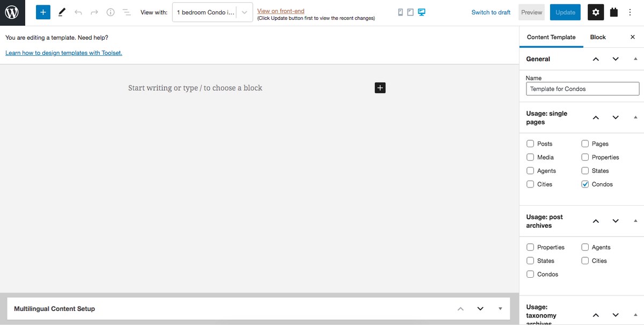The image size is (644, 325).
Task: Check Cities under post archives usage
Action: pos(585,261)
